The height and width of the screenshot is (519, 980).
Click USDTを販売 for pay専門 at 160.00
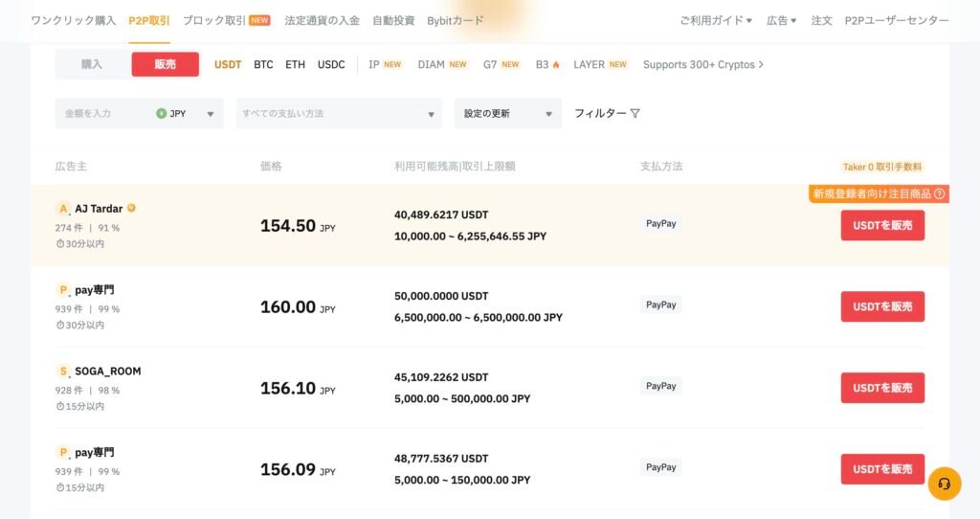coord(881,306)
